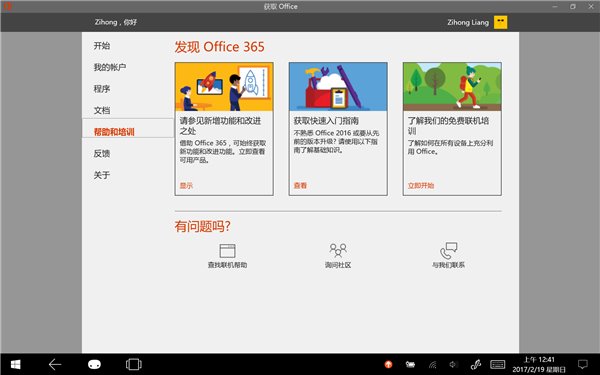This screenshot has height=375, width=600.
Task: Click the pen workspace tray icon
Action: click(x=475, y=365)
